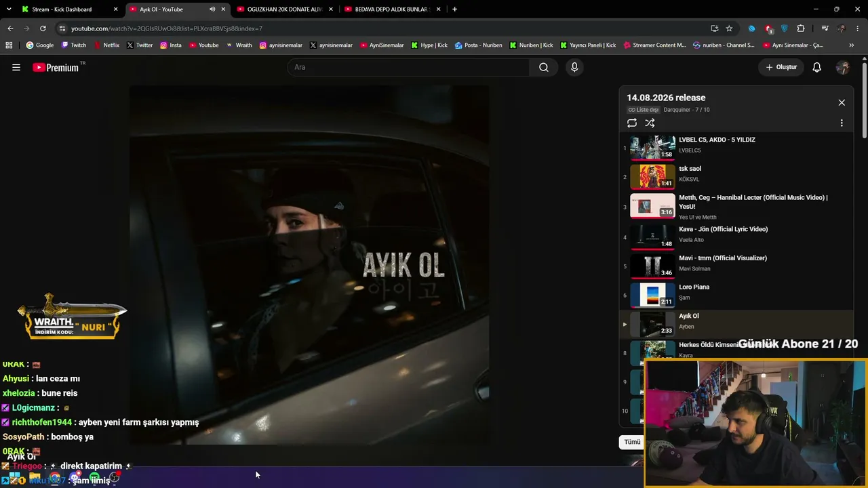Screen dimensions: 868x488
Task: Click the browser address bar URL
Action: (167, 28)
